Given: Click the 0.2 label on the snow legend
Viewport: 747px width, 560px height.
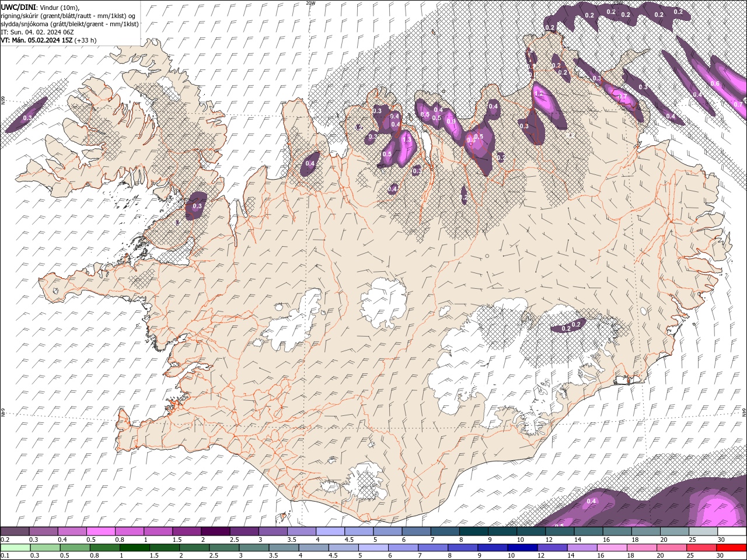Looking at the screenshot, I should [x=5, y=540].
